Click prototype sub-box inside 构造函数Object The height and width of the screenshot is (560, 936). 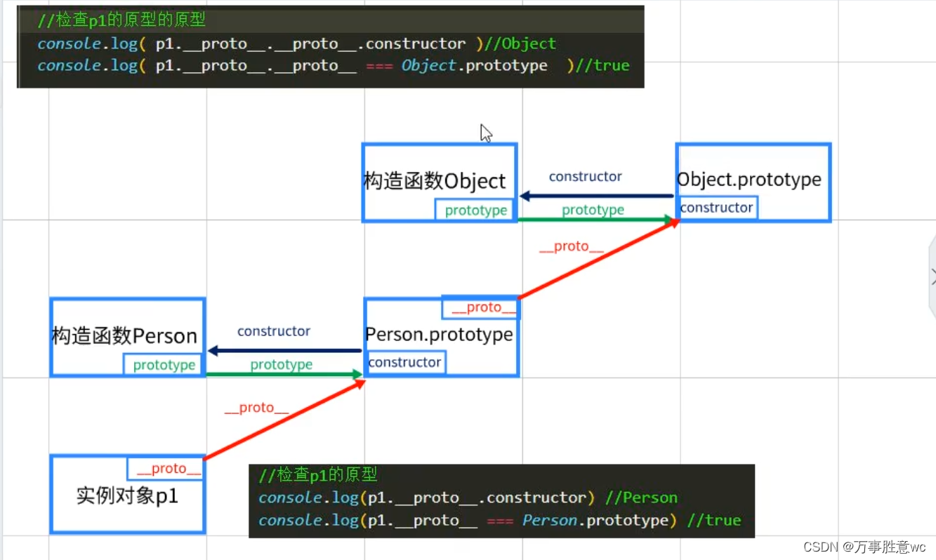475,210
